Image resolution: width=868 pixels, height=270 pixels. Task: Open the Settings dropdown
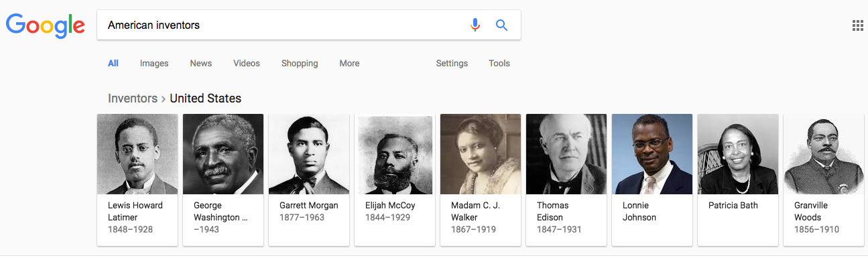coord(452,64)
